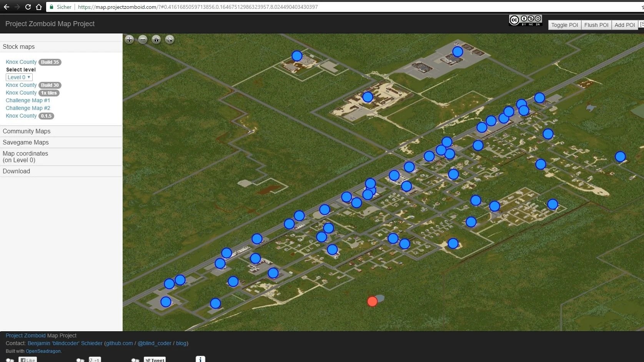Zoom in using the plus button

pos(129,40)
